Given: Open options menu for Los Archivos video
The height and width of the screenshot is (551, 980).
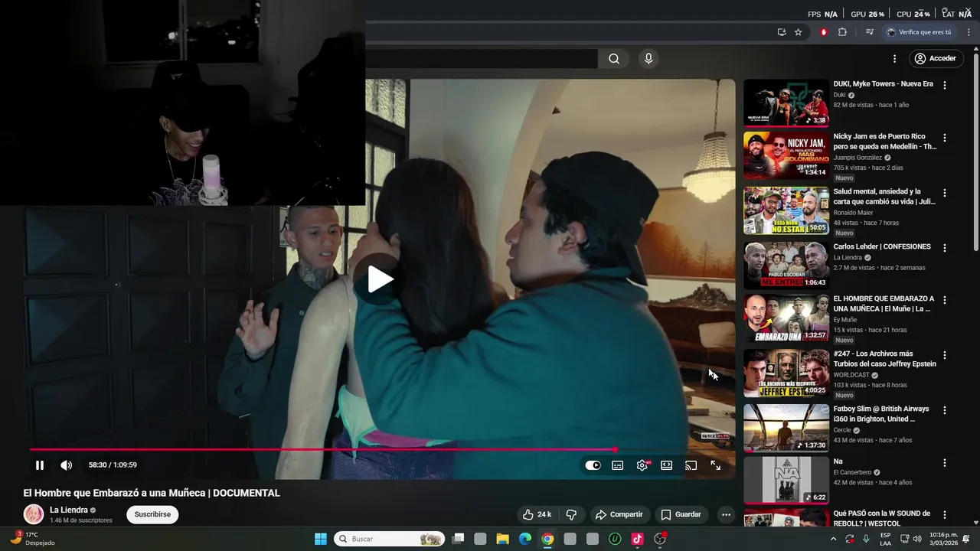Looking at the screenshot, I should coord(945,355).
